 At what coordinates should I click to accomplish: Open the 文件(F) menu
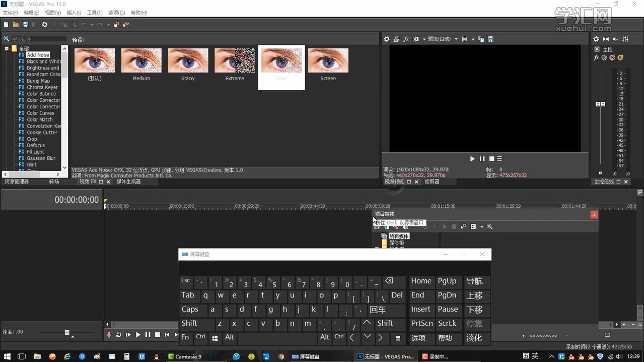[x=10, y=13]
